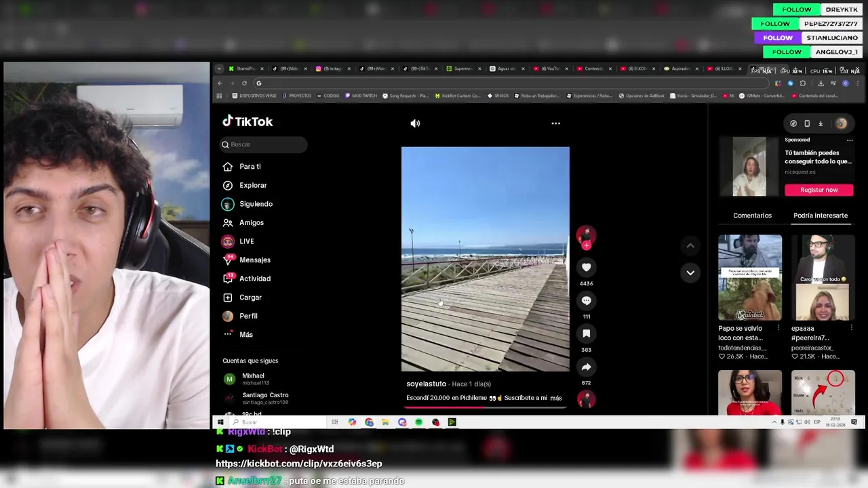Image resolution: width=868 pixels, height=488 pixels.
Task: Click the mobile phone icon in header
Action: point(807,123)
